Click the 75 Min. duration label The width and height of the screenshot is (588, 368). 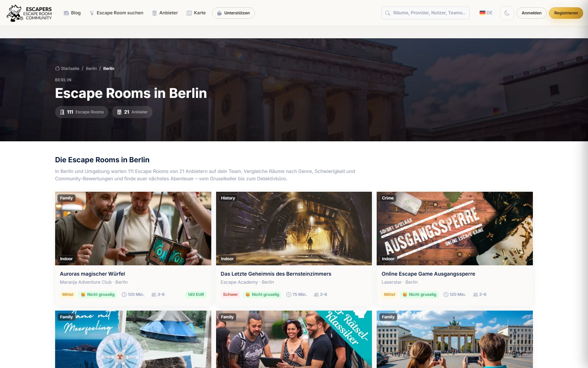click(297, 294)
